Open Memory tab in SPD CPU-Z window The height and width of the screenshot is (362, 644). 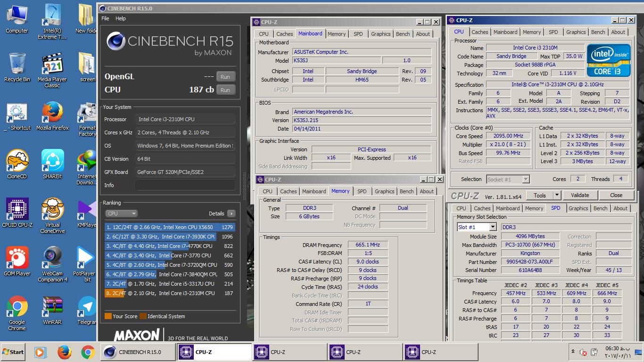click(534, 208)
